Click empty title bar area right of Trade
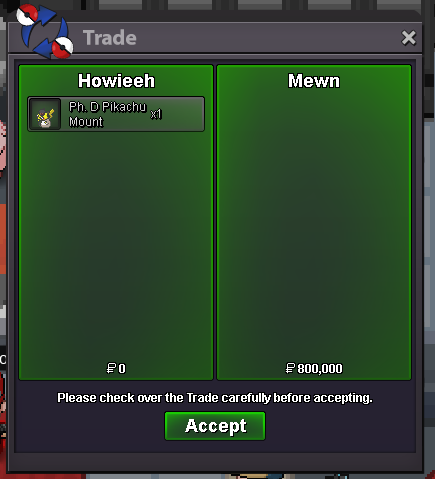 (x=267, y=38)
